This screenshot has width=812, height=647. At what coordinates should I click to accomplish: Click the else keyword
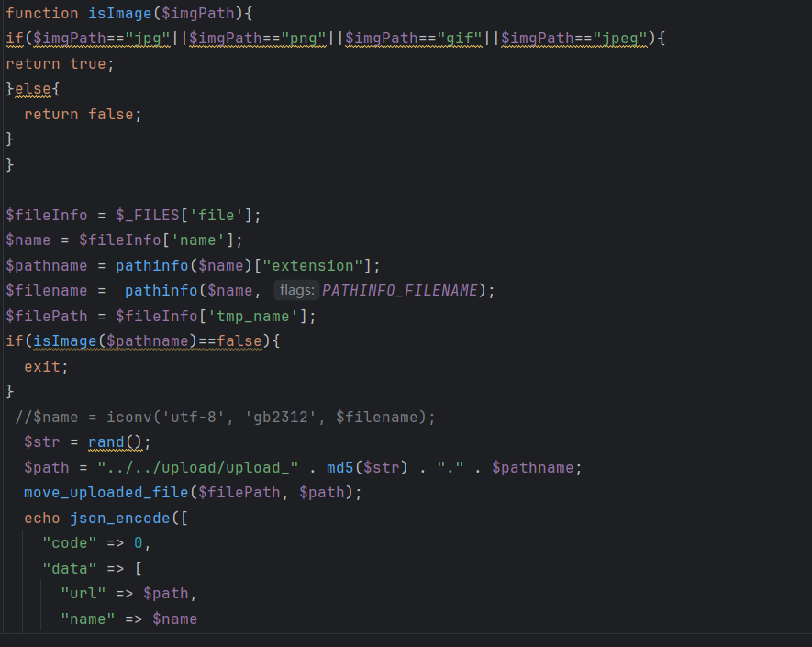[33, 89]
